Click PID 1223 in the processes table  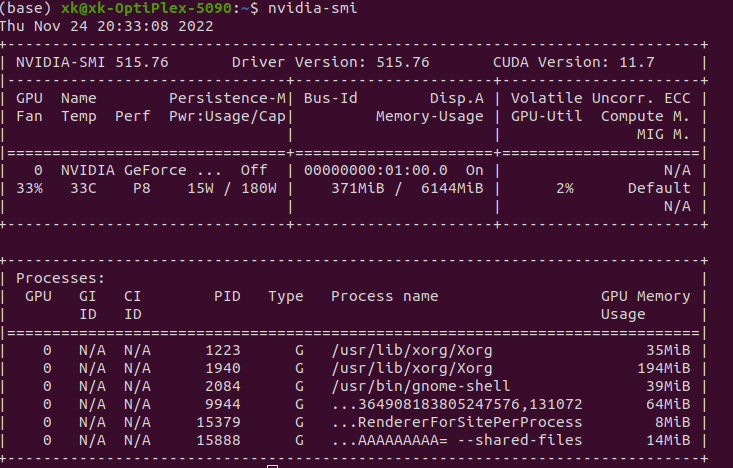(x=222, y=350)
